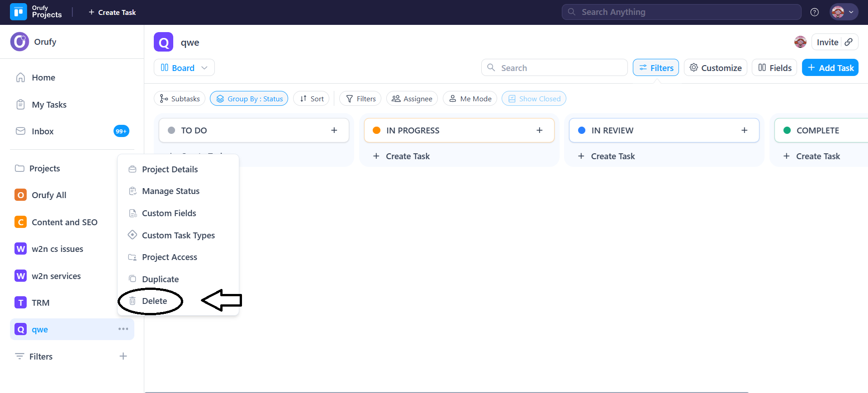This screenshot has width=868, height=393.
Task: Click the blue Add Task button
Action: pos(830,68)
